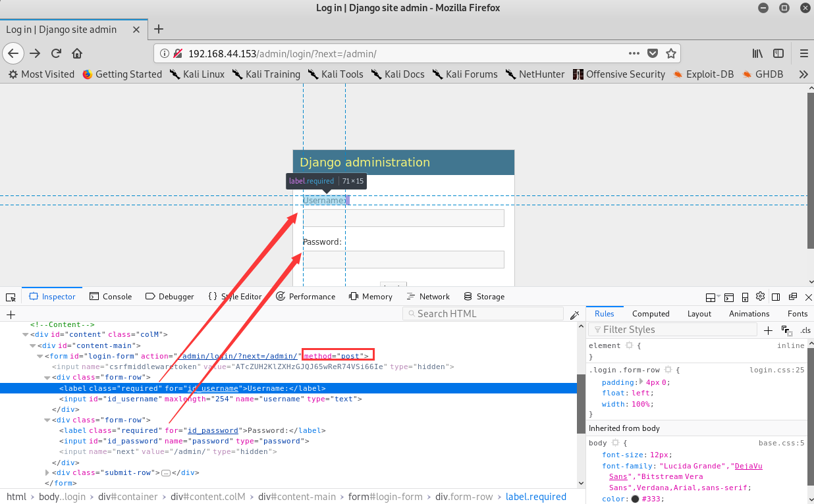The width and height of the screenshot is (814, 504).
Task: Save page to Pocket icon
Action: coord(652,53)
